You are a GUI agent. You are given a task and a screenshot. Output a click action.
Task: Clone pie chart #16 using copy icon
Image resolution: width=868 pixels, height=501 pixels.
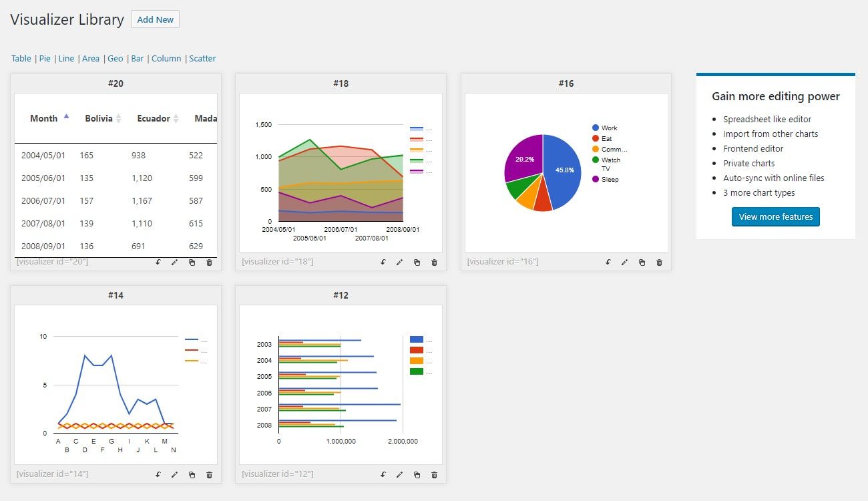[x=642, y=263]
